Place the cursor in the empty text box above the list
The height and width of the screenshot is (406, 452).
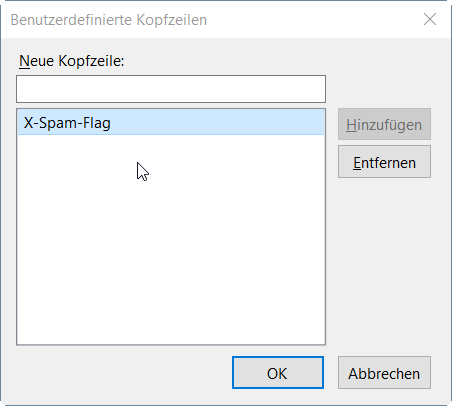coord(171,89)
